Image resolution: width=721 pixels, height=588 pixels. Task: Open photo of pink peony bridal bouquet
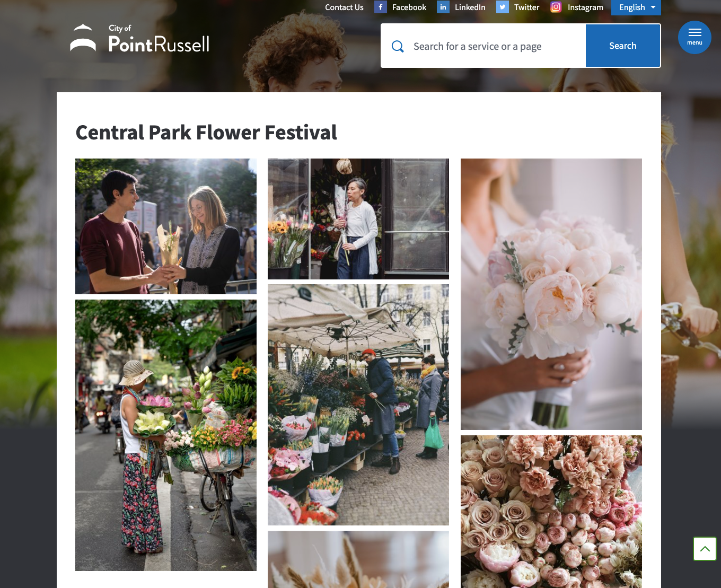click(551, 294)
